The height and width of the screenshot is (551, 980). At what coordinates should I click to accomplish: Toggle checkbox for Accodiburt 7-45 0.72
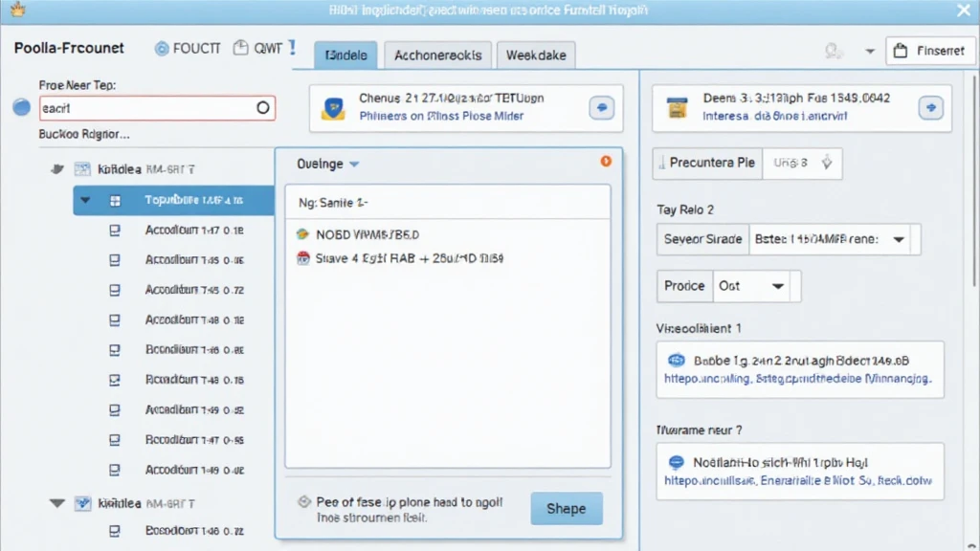pos(115,290)
